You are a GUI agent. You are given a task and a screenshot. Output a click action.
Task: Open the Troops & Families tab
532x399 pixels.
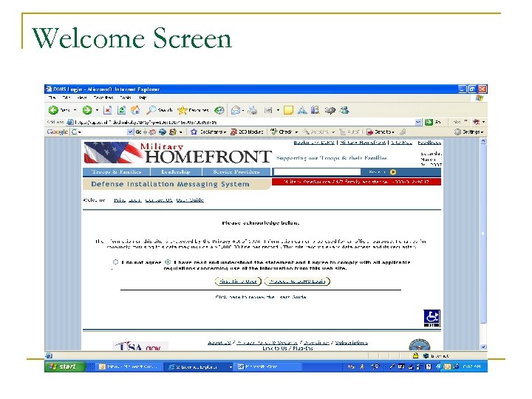tap(117, 172)
